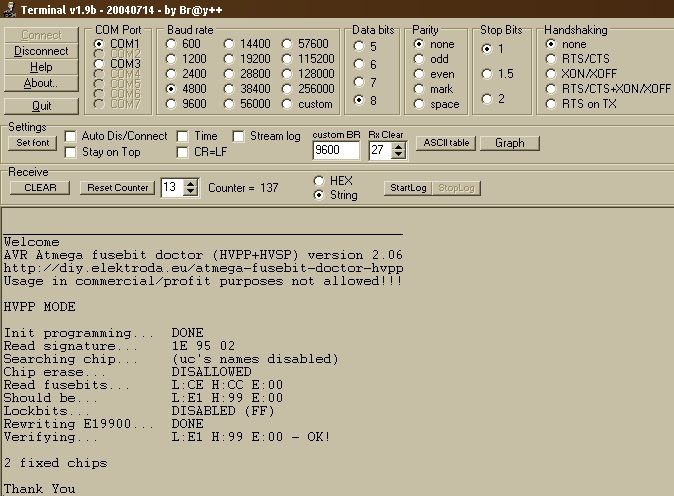Image resolution: width=674 pixels, height=496 pixels.
Task: Select 1 stop bit
Action: (x=487, y=49)
